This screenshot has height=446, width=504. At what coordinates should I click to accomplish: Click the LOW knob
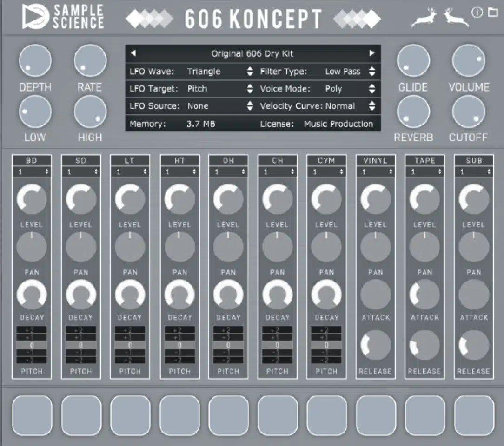pyautogui.click(x=35, y=111)
